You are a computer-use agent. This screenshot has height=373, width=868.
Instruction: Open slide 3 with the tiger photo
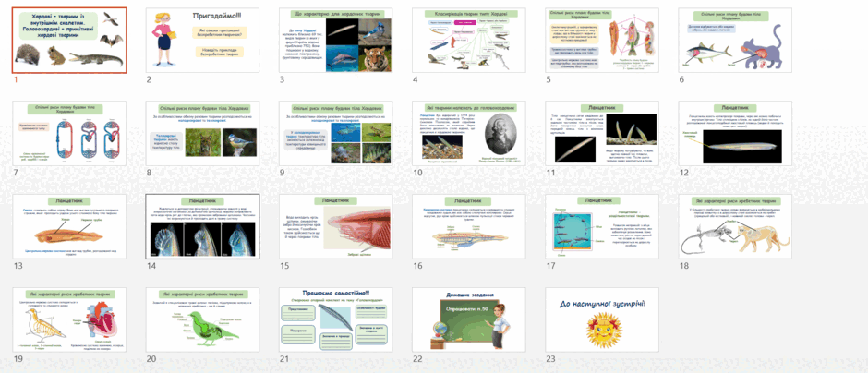point(336,41)
